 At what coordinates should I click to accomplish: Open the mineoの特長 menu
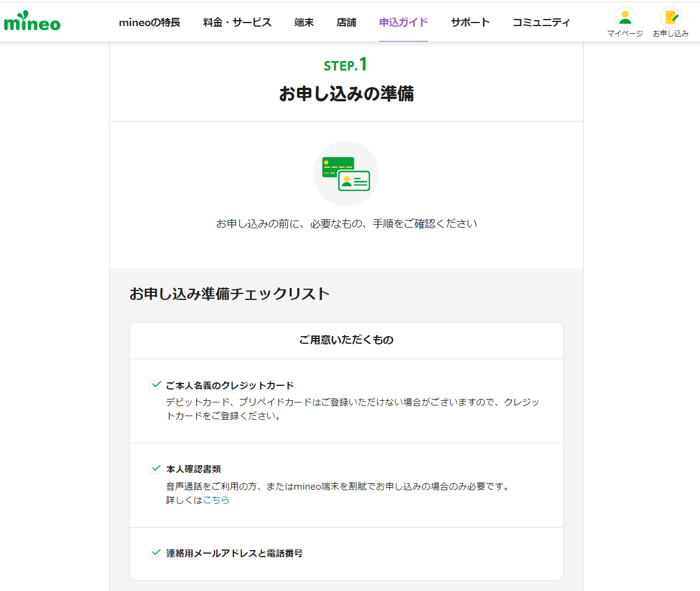click(x=149, y=23)
